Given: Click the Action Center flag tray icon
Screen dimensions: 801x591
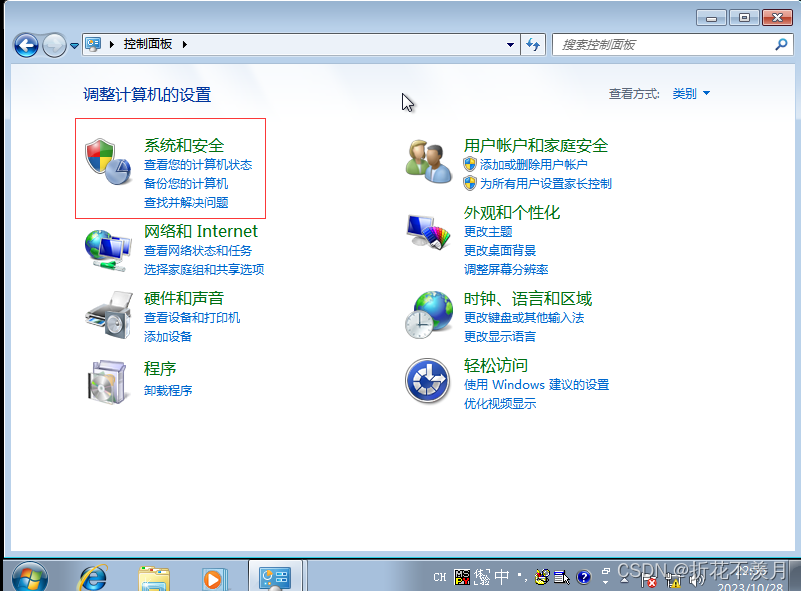Looking at the screenshot, I should [649, 580].
